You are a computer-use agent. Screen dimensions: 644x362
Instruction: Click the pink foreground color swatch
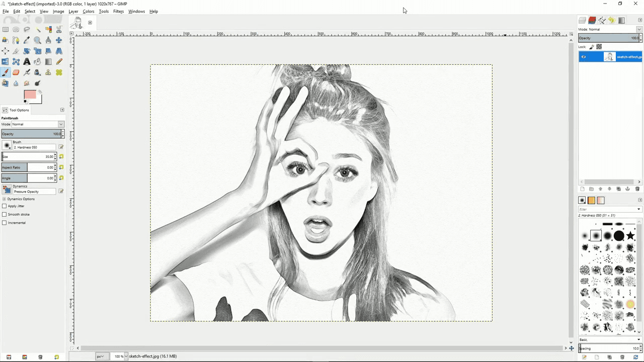coord(29,95)
